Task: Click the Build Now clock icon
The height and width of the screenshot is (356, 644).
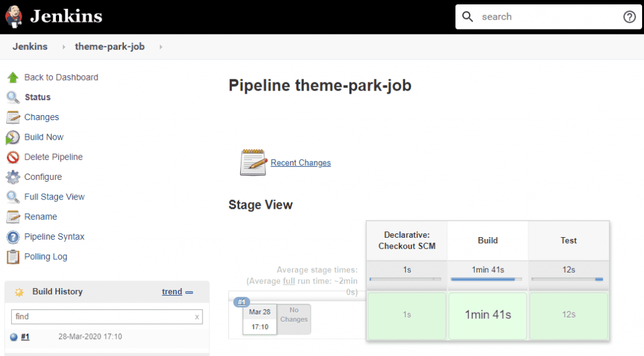Action: coord(13,137)
